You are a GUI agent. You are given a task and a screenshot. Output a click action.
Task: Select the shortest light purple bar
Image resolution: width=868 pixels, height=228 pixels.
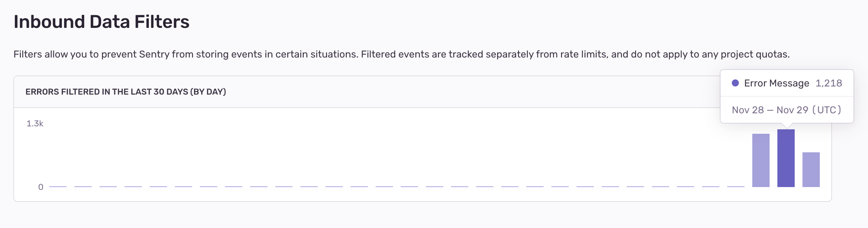pos(811,170)
